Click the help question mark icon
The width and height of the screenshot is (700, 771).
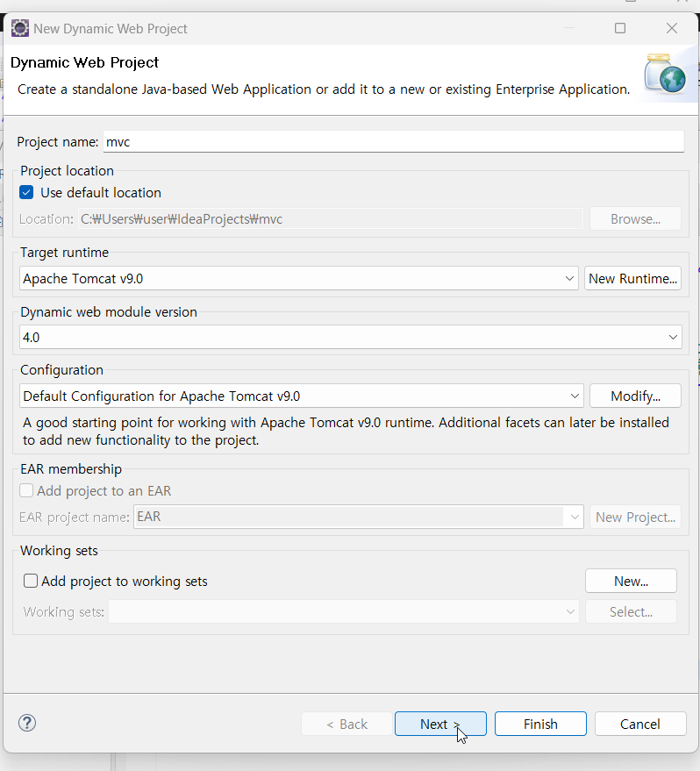(27, 723)
